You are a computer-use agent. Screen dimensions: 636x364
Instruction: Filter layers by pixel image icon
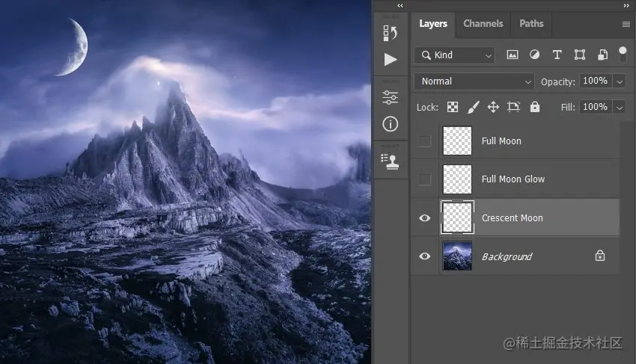point(513,55)
